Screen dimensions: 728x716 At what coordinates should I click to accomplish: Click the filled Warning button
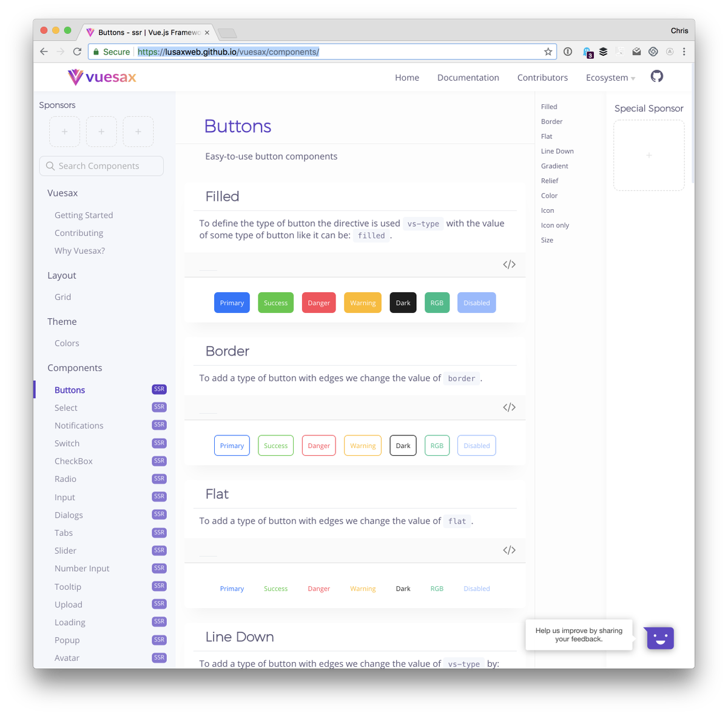click(363, 303)
